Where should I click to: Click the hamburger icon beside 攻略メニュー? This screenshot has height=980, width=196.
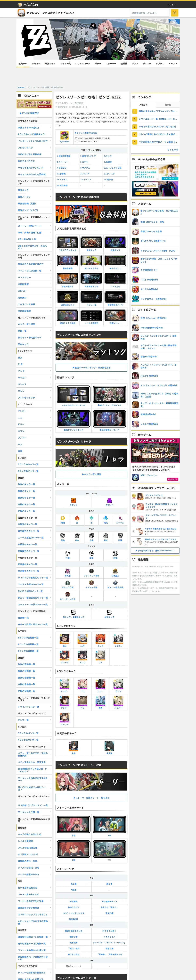(19, 96)
